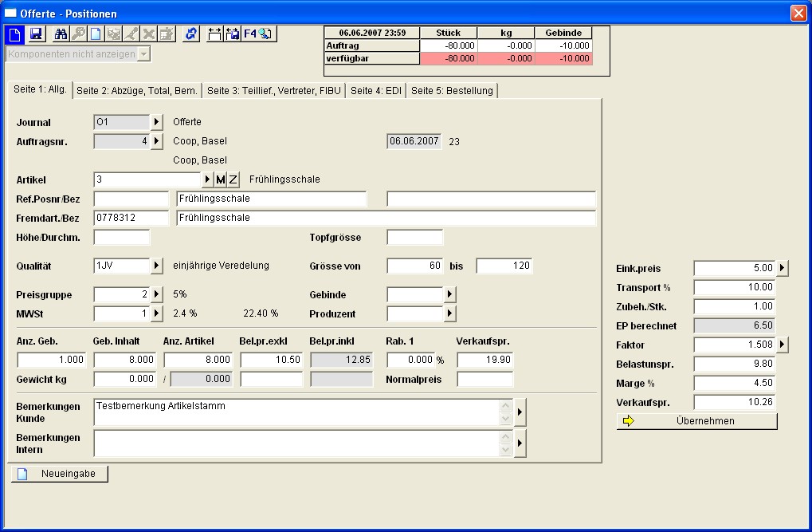Open the Gebinde field lookup arrow

(449, 294)
